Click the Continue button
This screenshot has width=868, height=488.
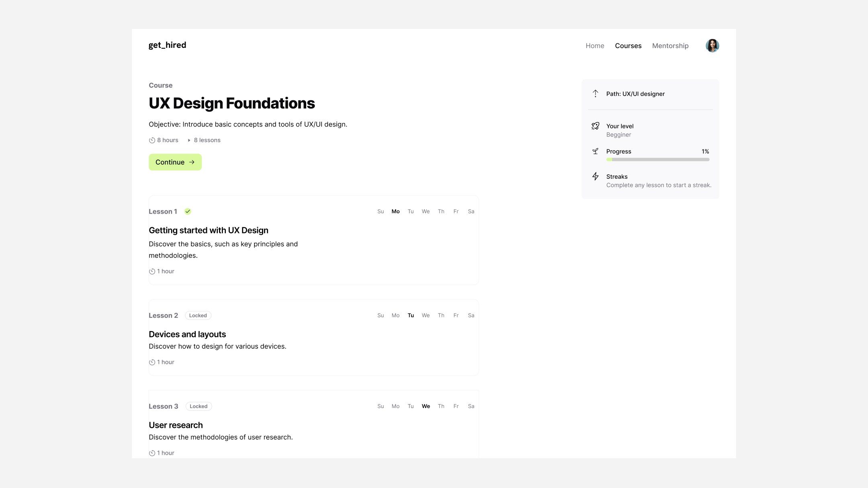pyautogui.click(x=175, y=162)
